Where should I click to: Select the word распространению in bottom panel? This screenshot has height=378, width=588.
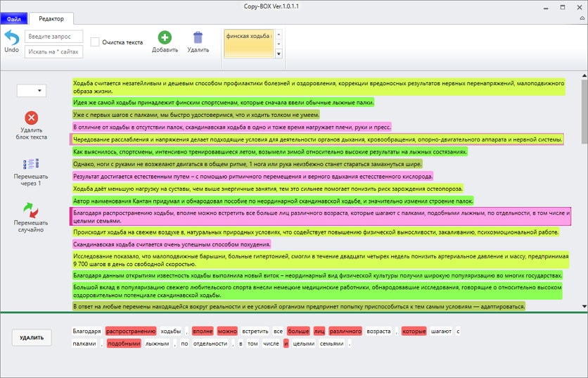pos(130,331)
